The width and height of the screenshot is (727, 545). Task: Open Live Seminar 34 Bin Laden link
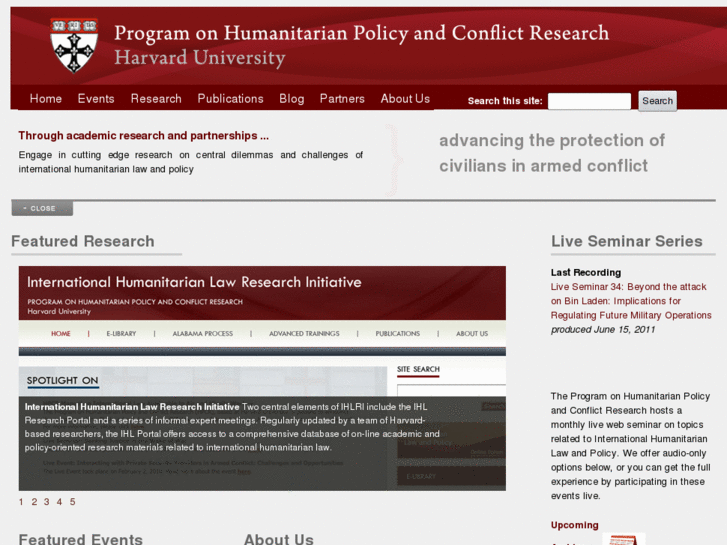[631, 301]
